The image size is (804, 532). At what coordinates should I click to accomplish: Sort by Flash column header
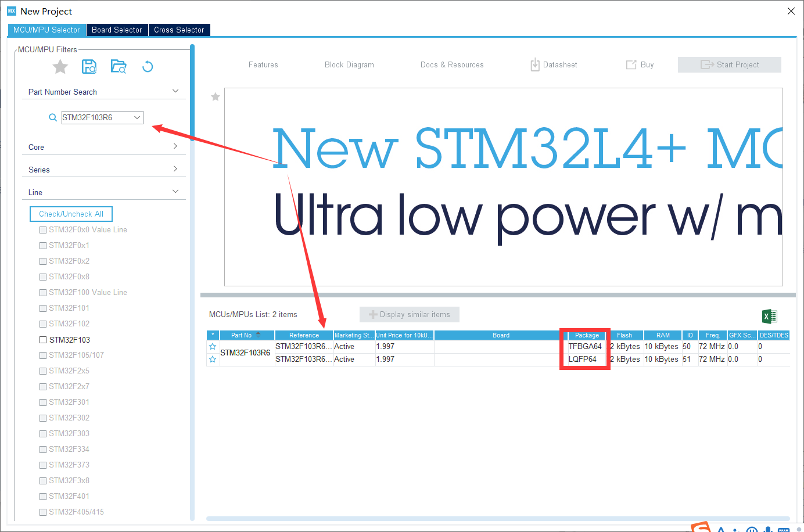[x=624, y=335]
